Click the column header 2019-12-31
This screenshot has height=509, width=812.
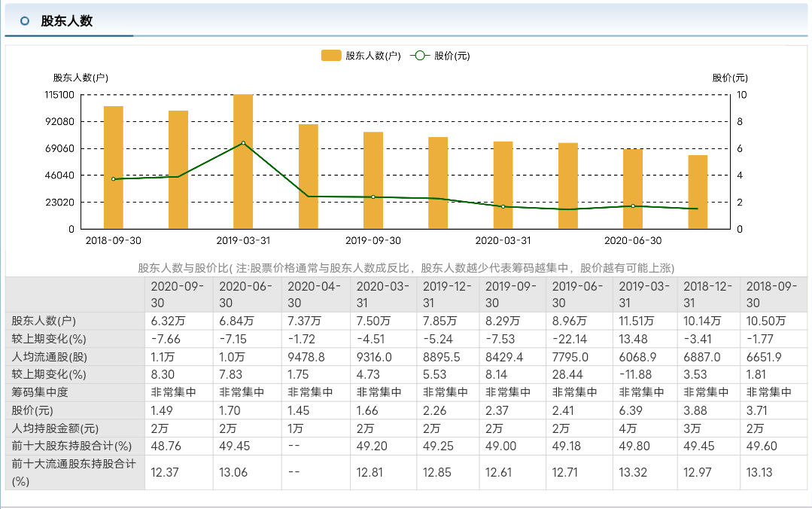(x=447, y=294)
